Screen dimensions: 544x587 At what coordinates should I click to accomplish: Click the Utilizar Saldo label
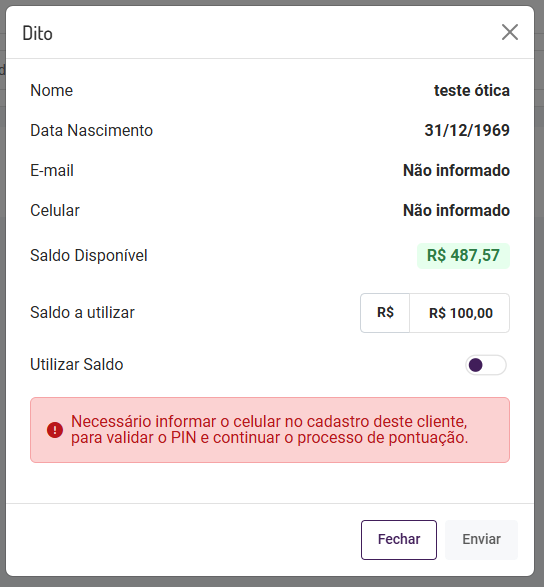click(x=77, y=365)
